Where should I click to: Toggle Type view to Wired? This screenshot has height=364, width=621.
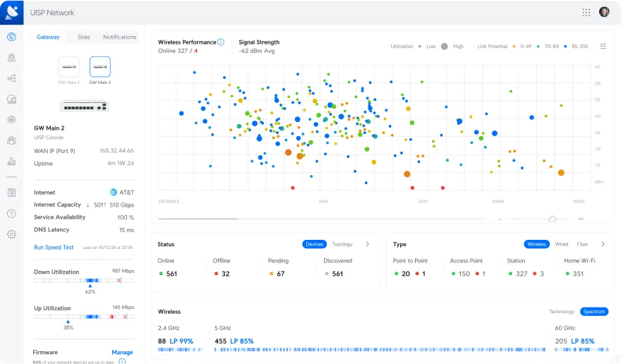tap(561, 244)
